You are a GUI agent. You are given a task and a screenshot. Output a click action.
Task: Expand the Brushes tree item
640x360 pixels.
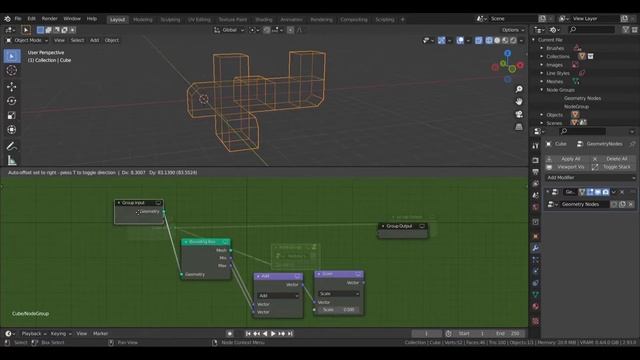[x=542, y=48]
